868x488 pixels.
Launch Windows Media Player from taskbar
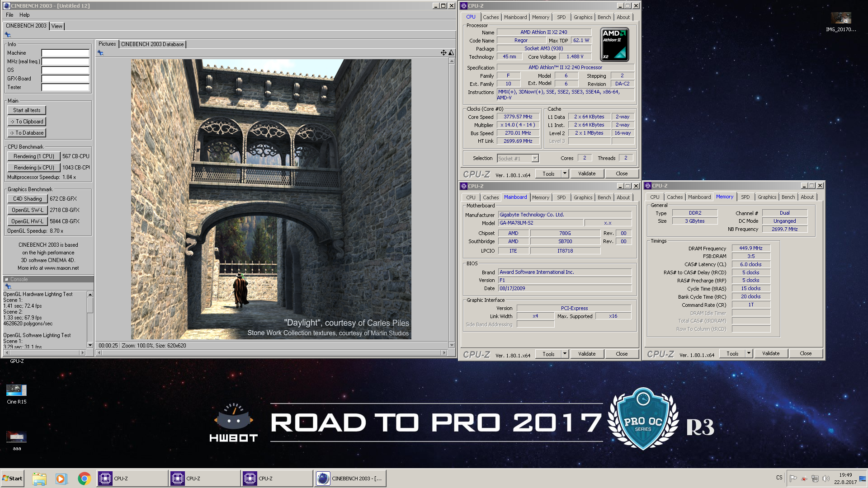click(61, 479)
